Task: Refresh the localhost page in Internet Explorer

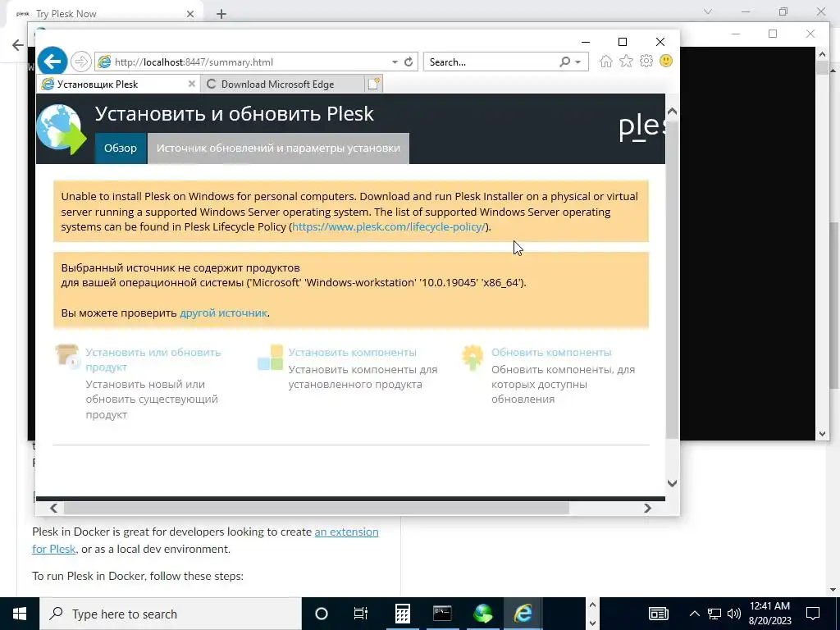Action: pos(409,62)
